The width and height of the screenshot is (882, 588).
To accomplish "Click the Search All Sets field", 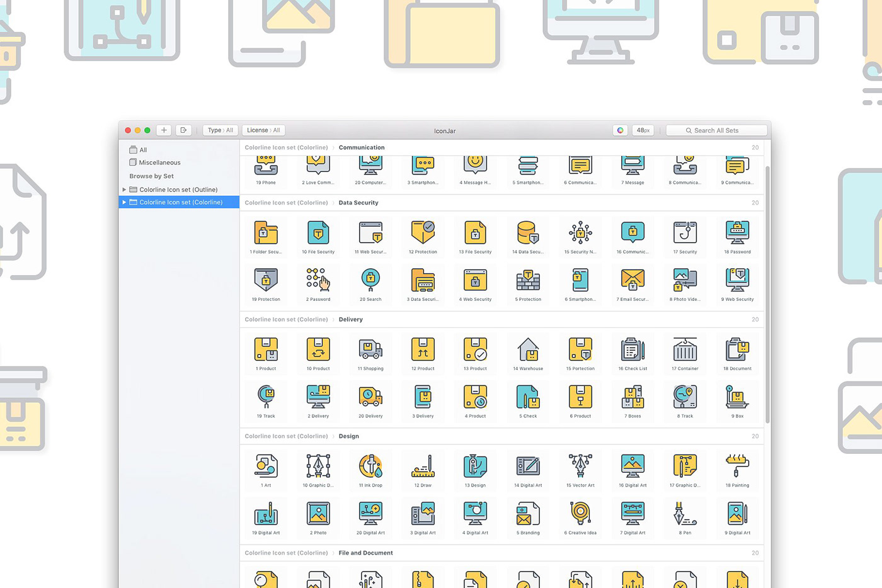I will [x=716, y=130].
